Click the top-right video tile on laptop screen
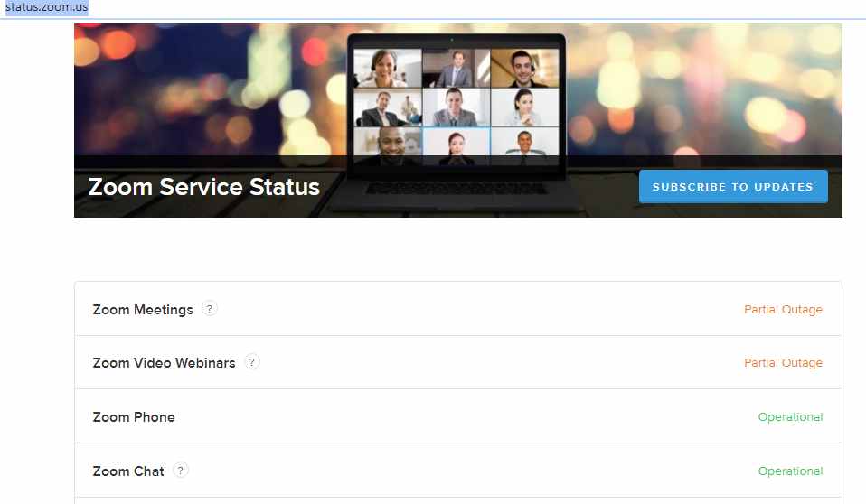 pos(524,68)
